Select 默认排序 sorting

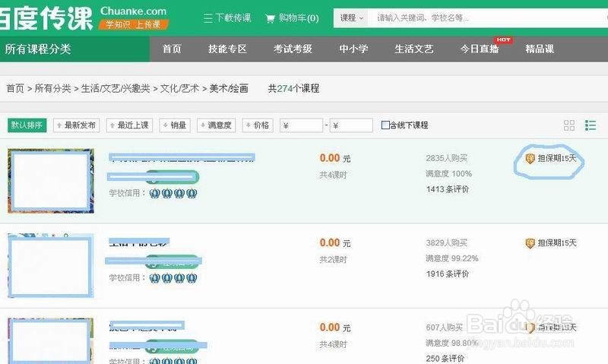point(27,125)
